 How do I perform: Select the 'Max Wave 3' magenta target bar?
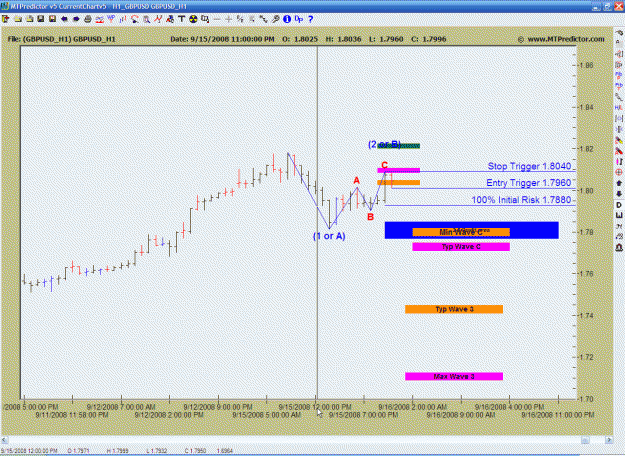[454, 376]
